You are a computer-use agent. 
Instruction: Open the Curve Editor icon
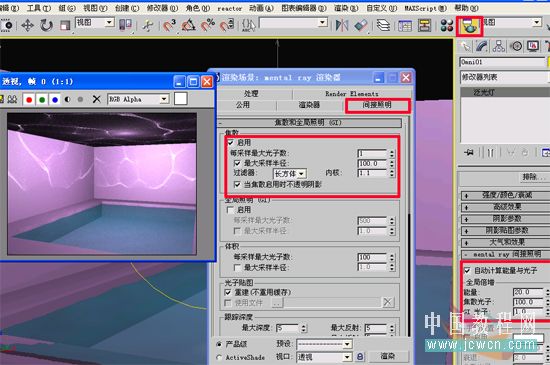pyautogui.click(x=405, y=25)
